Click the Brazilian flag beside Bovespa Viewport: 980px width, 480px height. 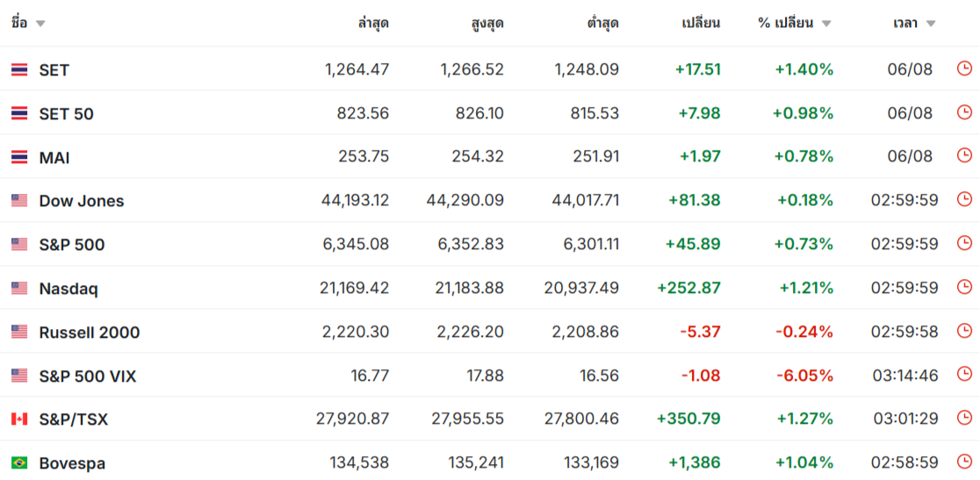pyautogui.click(x=19, y=463)
